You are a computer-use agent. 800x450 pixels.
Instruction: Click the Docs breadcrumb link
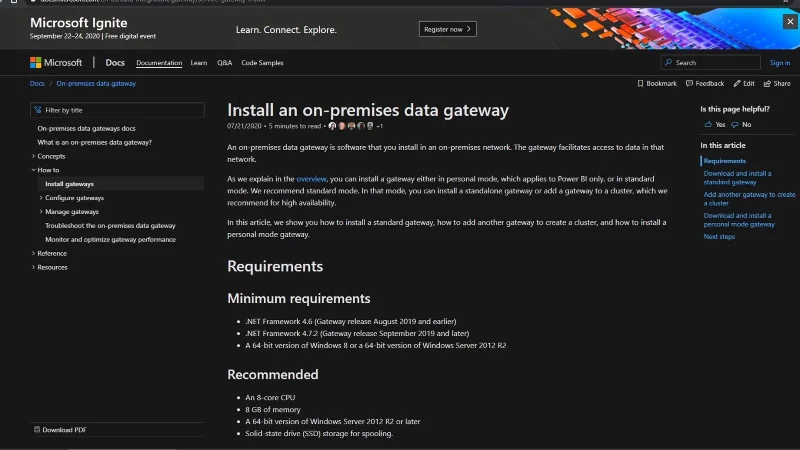(37, 83)
